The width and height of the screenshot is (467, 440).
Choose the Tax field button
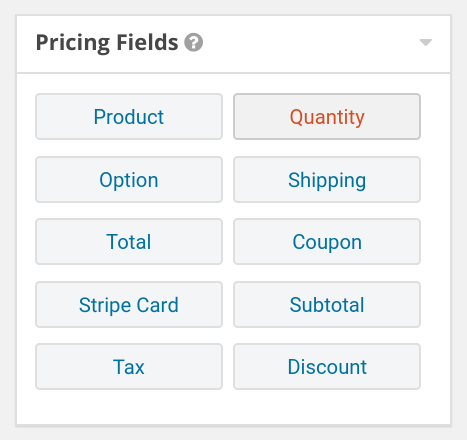tap(129, 367)
